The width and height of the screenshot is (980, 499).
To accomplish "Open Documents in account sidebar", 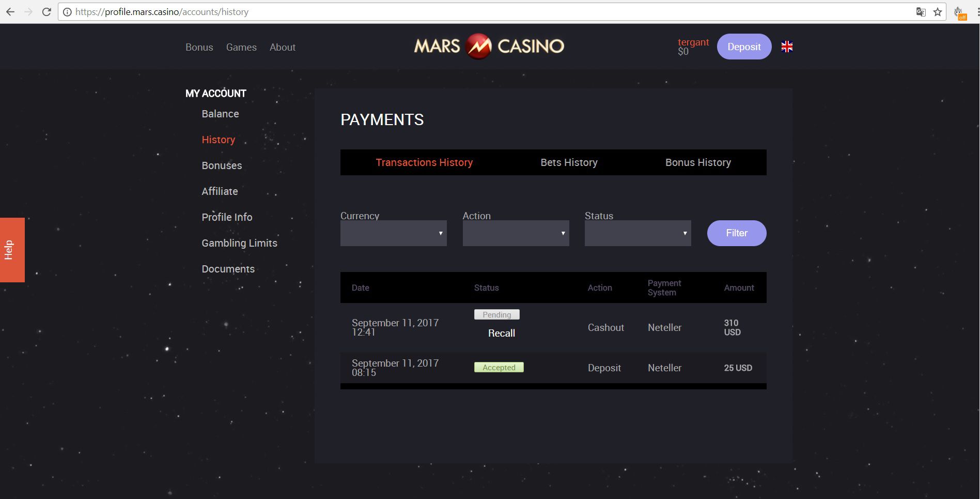I will (228, 269).
